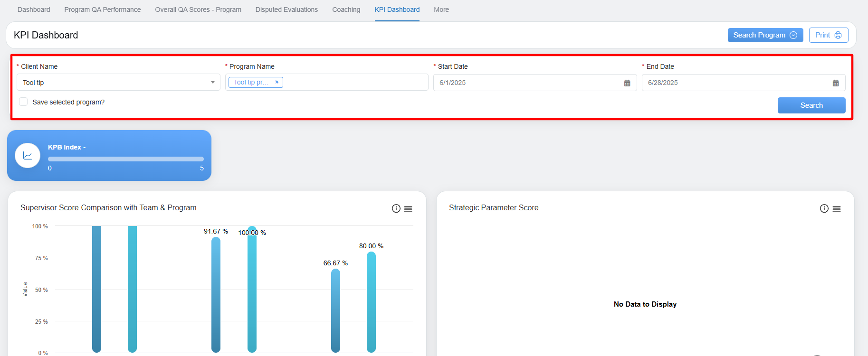This screenshot has width=868, height=356.
Task: Click the KPB Index progress bar
Action: (x=125, y=159)
